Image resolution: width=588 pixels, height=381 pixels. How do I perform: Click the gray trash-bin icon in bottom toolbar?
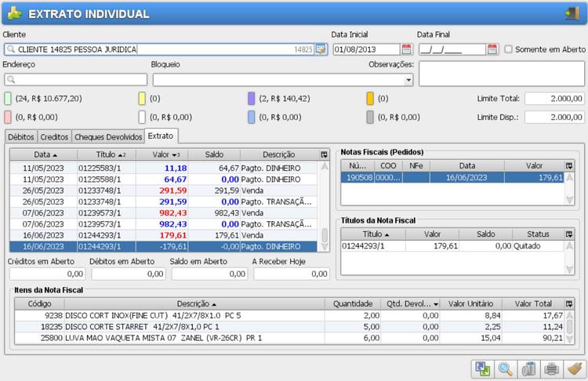coord(528,368)
